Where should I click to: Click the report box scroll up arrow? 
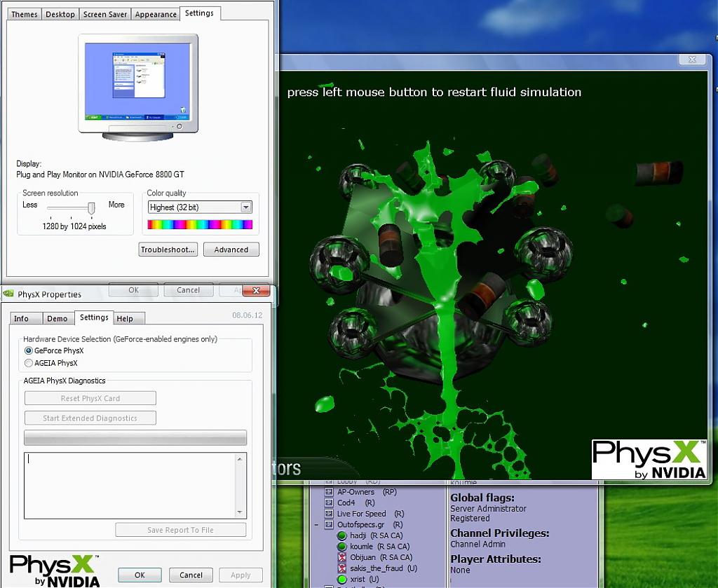(x=240, y=458)
